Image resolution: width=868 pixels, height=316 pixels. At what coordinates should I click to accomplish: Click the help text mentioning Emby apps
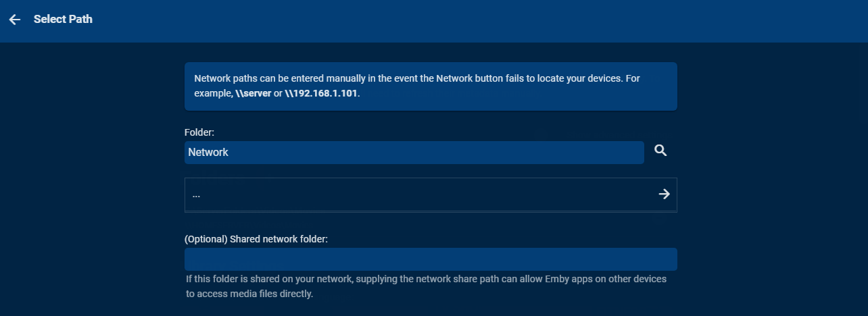click(x=426, y=280)
